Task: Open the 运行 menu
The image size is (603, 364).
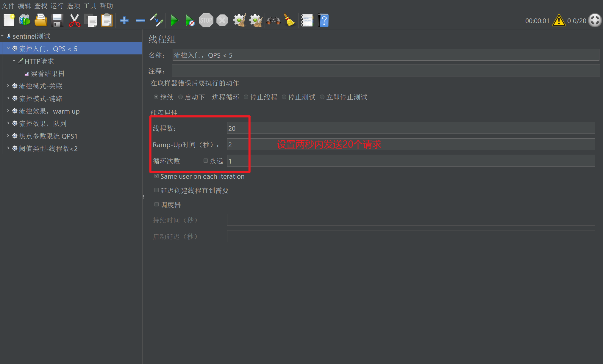Action: tap(57, 6)
